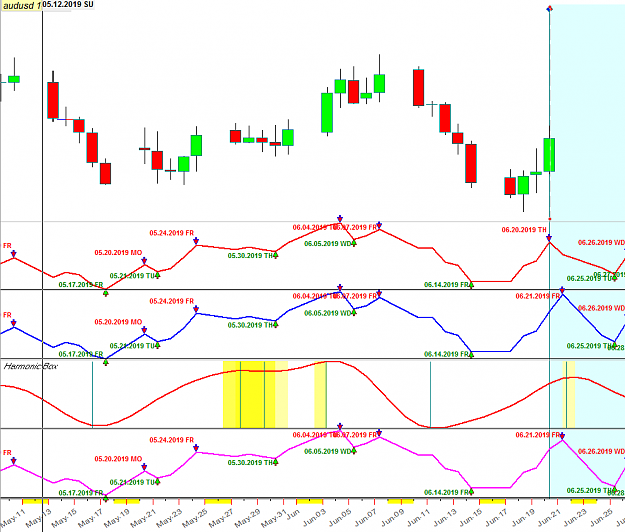The height and width of the screenshot is (532, 625).
Task: Click the teal vertical line in Harmonic Box near May.17
Action: click(92, 395)
